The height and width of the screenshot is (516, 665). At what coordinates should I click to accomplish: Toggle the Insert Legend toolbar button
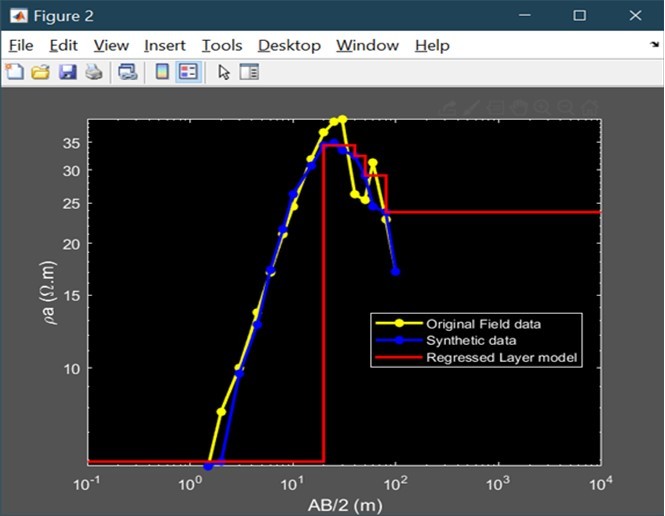[188, 72]
